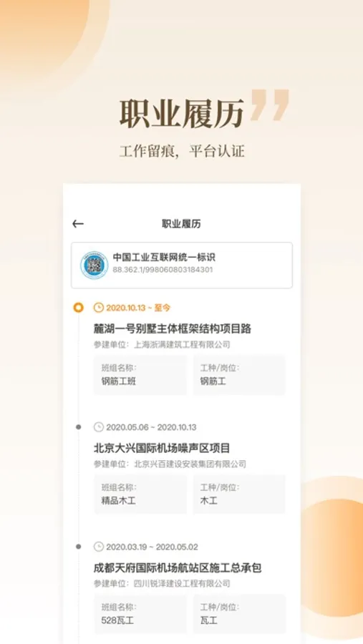
Task: Click 上海浙满建筑工程有限公司 company name
Action: pos(182,345)
